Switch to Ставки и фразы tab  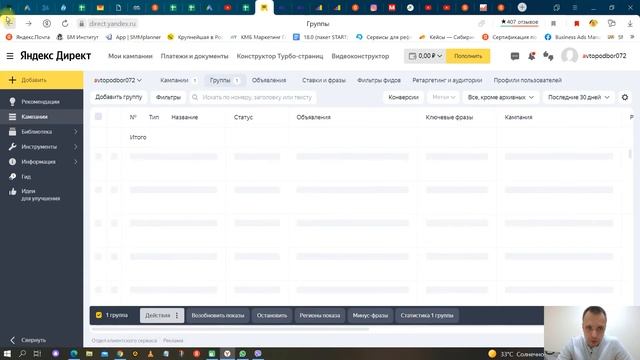click(x=324, y=80)
